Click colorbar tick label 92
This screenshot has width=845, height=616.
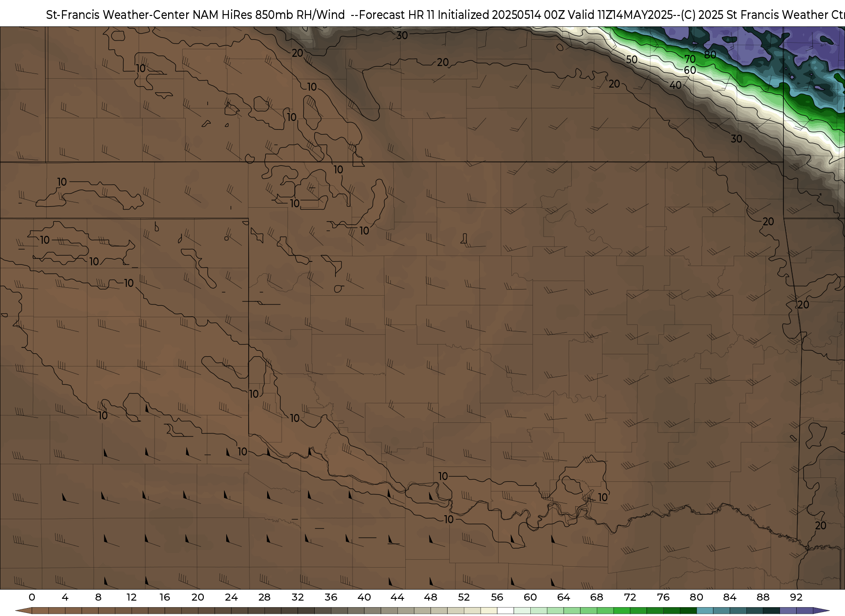pos(796,597)
